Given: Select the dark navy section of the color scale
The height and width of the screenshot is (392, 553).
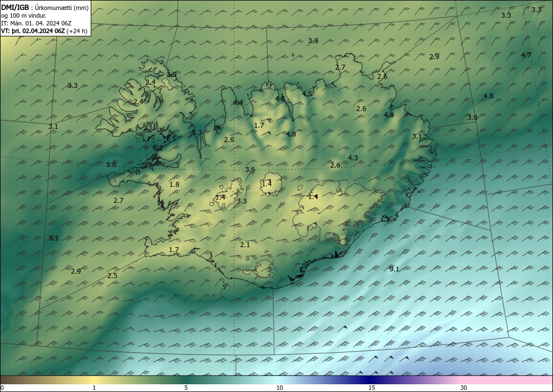Looking at the screenshot, I should (x=371, y=380).
